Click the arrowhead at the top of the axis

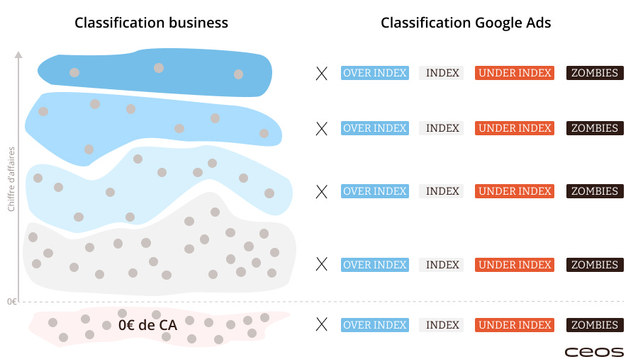coord(18,55)
